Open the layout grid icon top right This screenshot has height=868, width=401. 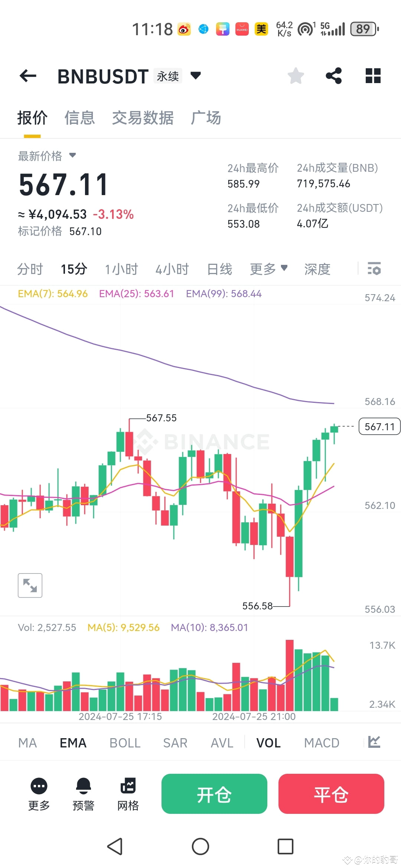(x=373, y=76)
